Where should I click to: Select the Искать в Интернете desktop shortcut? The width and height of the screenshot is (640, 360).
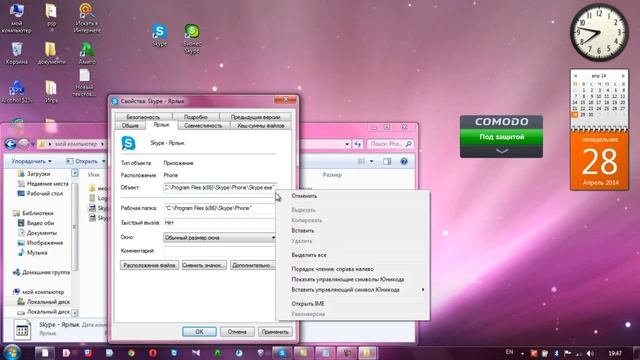pos(87,18)
